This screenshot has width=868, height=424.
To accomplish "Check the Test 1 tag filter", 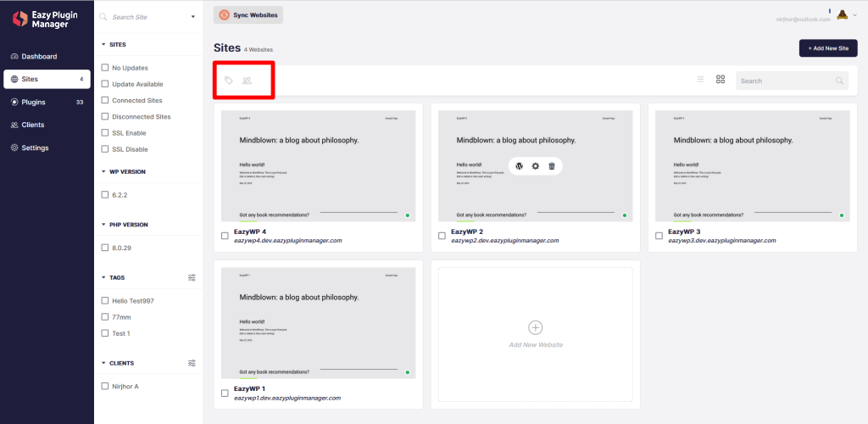I will point(104,333).
